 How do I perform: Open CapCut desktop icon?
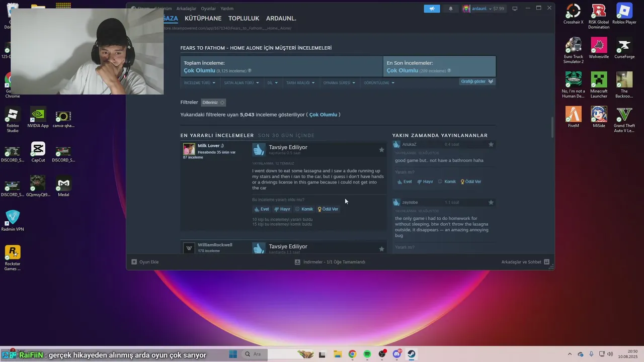tap(38, 152)
